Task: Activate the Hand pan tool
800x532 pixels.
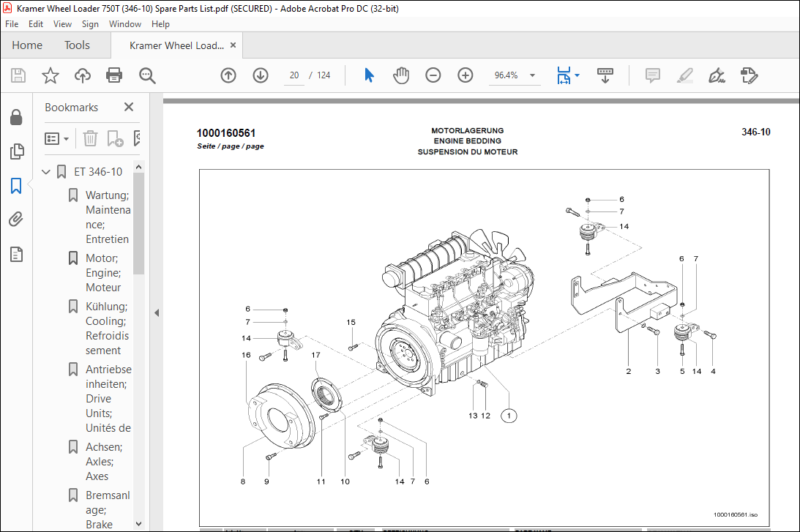Action: [401, 75]
